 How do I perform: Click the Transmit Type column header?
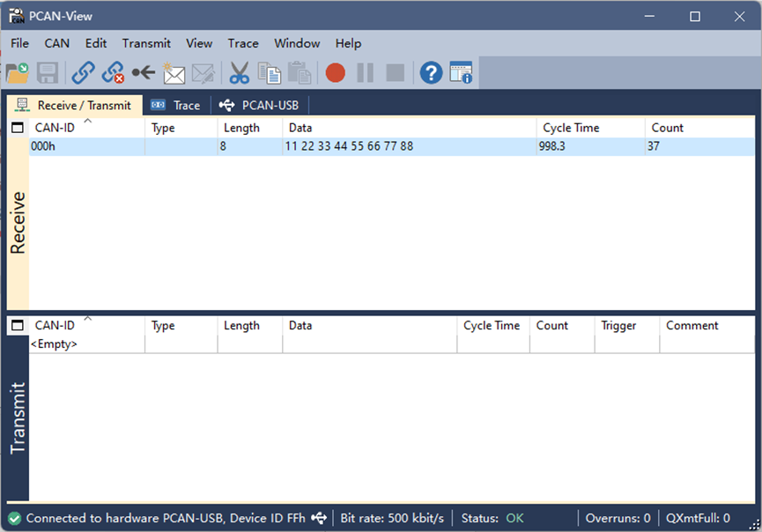181,326
